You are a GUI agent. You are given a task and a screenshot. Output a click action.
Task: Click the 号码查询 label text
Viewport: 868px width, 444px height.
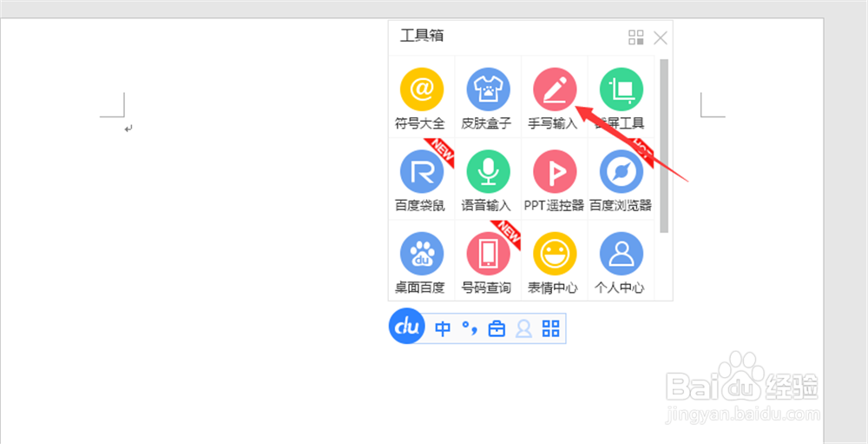point(487,288)
